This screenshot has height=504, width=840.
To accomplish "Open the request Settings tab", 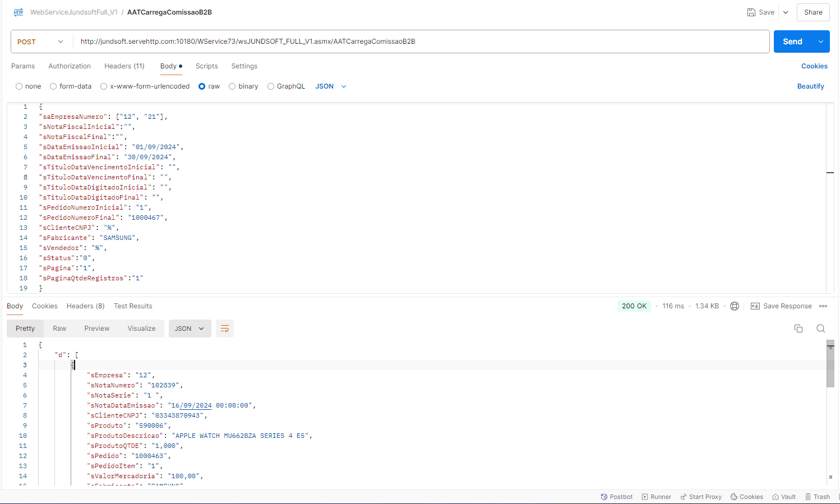I will tap(244, 66).
